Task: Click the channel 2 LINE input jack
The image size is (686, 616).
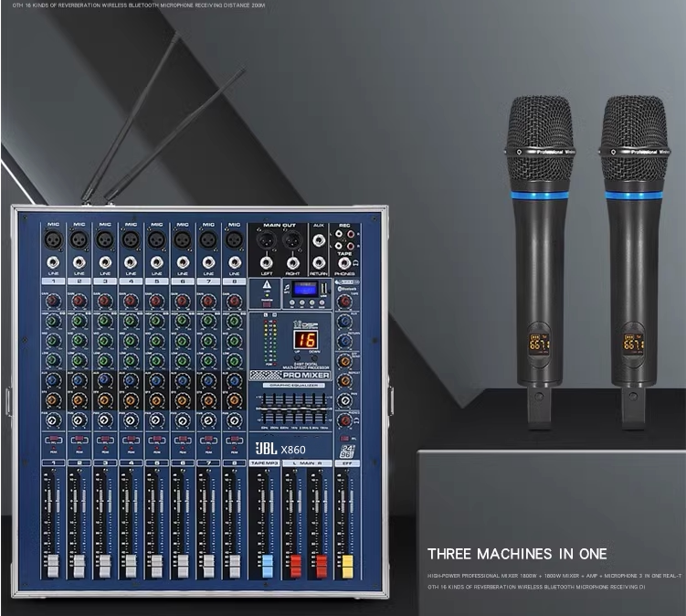Action: 79,262
